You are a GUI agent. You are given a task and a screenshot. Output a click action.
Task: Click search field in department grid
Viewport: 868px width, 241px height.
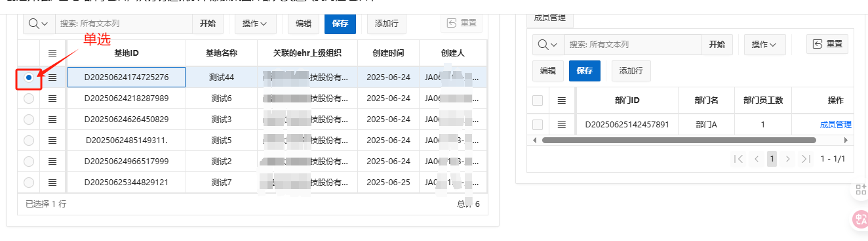click(x=633, y=45)
